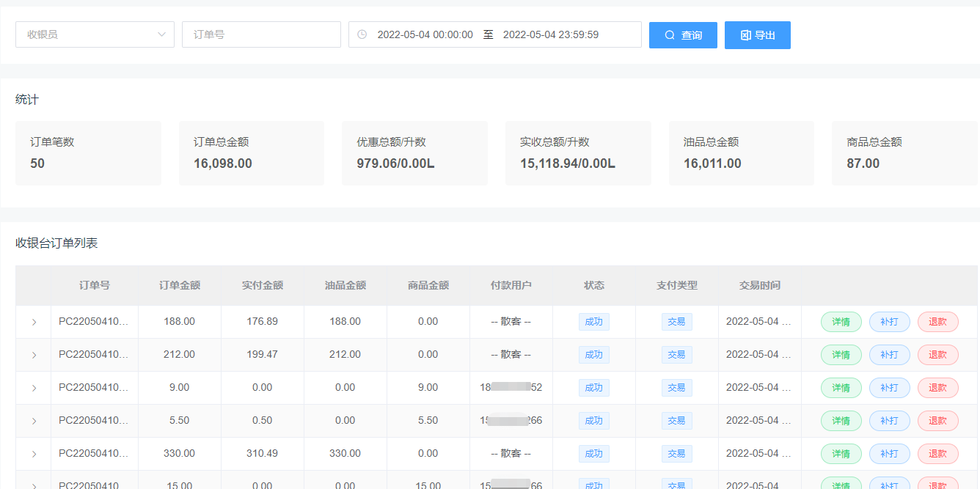
Task: Click 补打 reprint for the 9.00 order
Action: click(x=890, y=388)
